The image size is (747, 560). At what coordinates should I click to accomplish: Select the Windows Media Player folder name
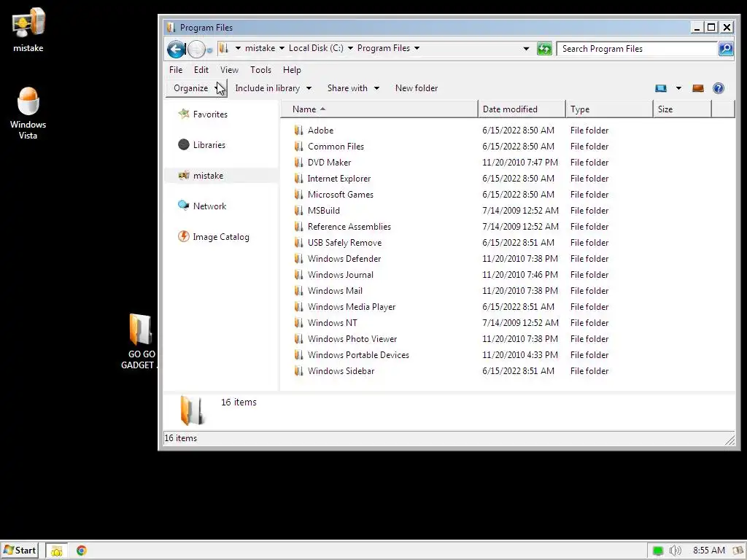click(352, 307)
